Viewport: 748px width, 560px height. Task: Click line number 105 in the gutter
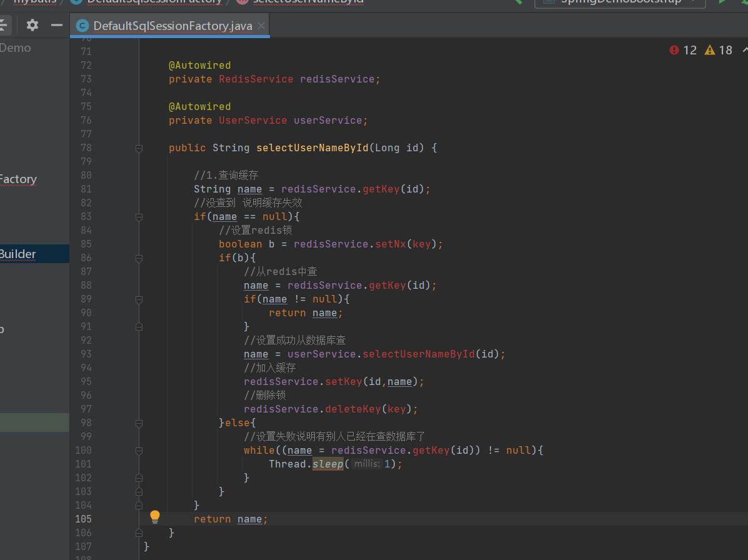83,519
